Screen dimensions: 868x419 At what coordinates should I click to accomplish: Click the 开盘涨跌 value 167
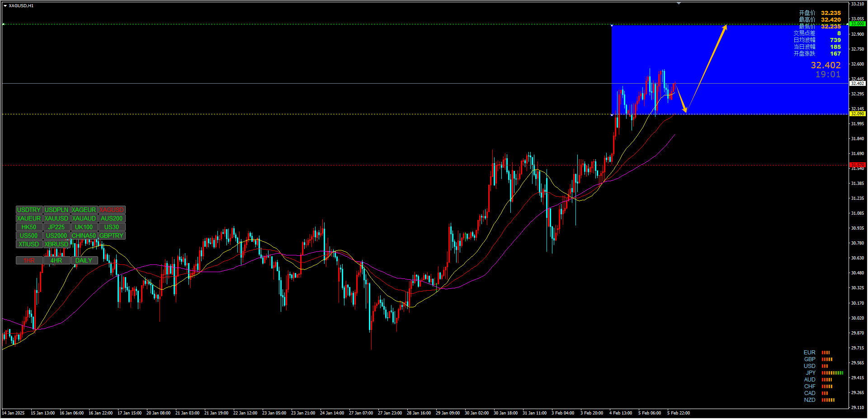pyautogui.click(x=835, y=54)
